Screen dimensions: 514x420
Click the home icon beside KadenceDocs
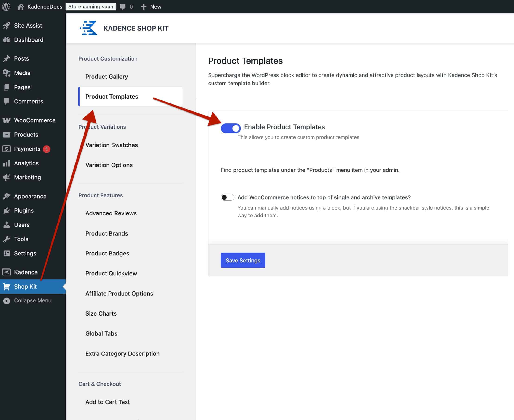(21, 7)
